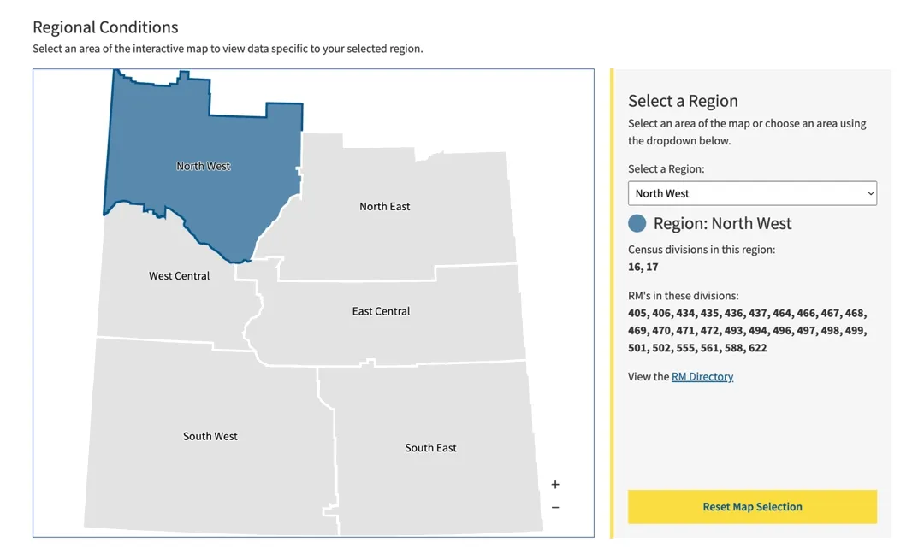Viewport: 924px width, 560px height.
Task: Select the North East region on the map
Action: tap(384, 206)
